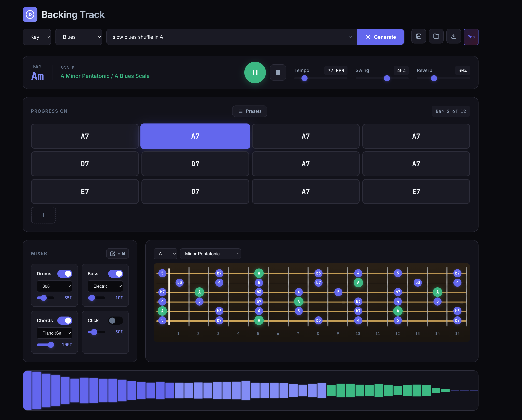Disable the Drums track
Viewport: 522px width, 420px height.
point(65,274)
